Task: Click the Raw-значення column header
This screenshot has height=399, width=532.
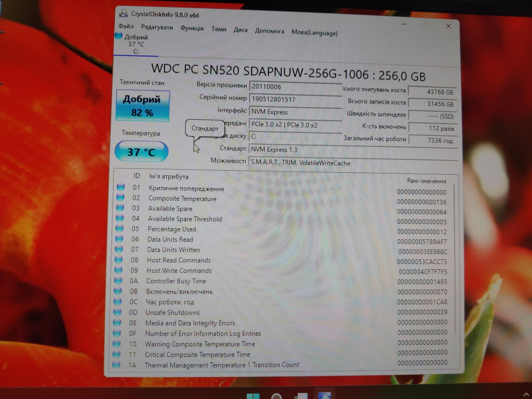Action: [x=426, y=181]
